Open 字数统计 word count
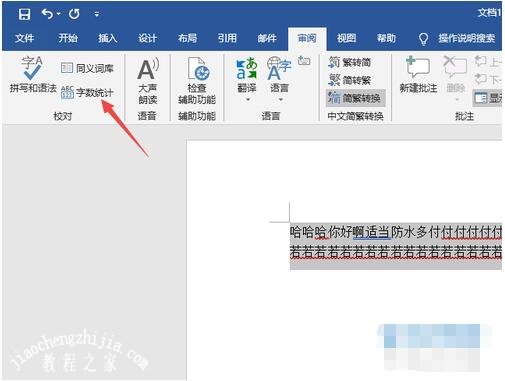Image resolution: width=505 pixels, height=381 pixels. click(x=87, y=92)
